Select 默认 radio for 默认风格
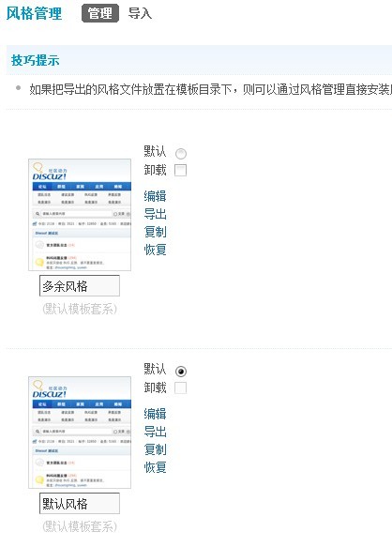 pyautogui.click(x=181, y=371)
